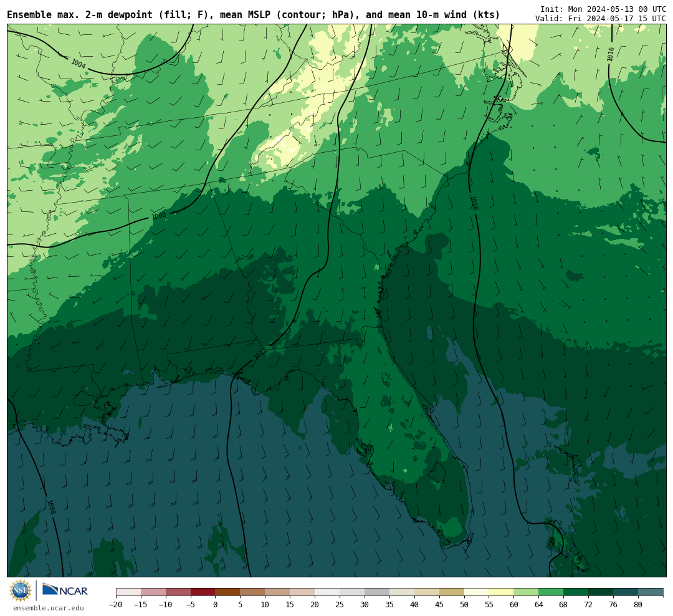Click the −10 colorbar tick label
The image size is (673, 616).
[x=166, y=605]
